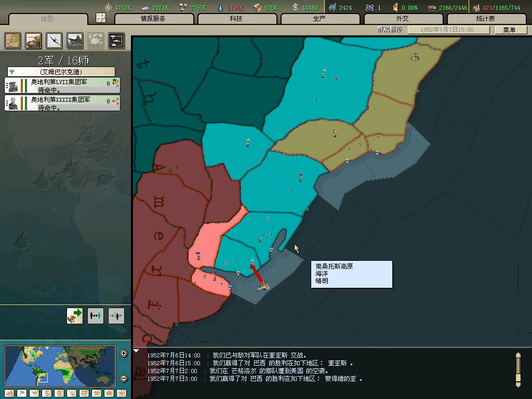Open the 情报服务 intelligence tab

tap(153, 19)
